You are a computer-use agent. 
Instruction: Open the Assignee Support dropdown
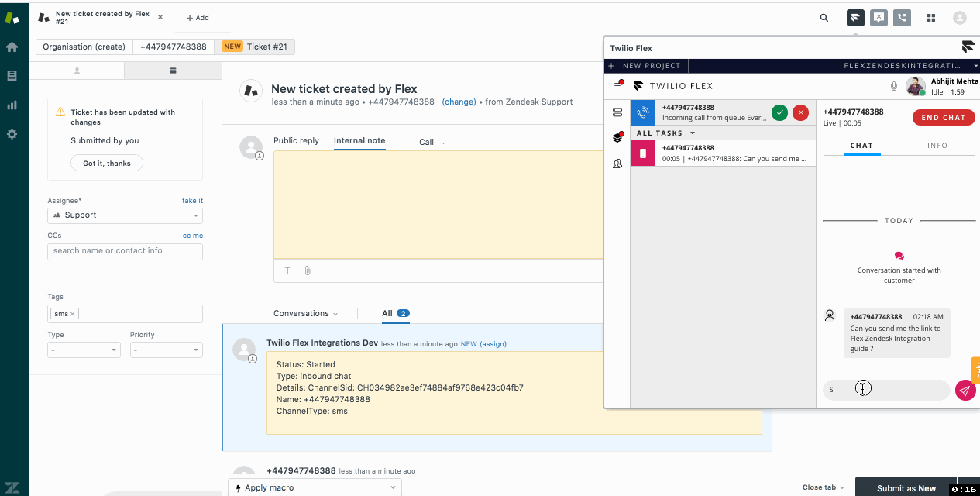click(125, 215)
